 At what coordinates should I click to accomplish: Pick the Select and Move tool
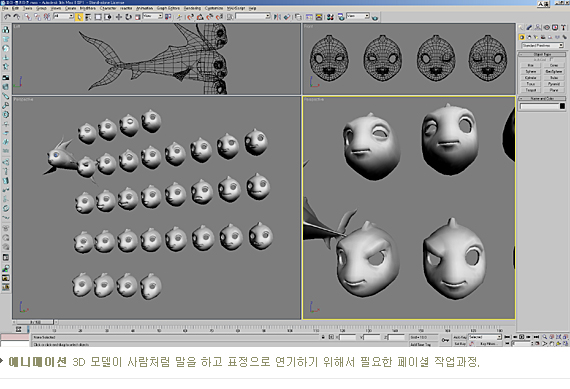coord(119,17)
